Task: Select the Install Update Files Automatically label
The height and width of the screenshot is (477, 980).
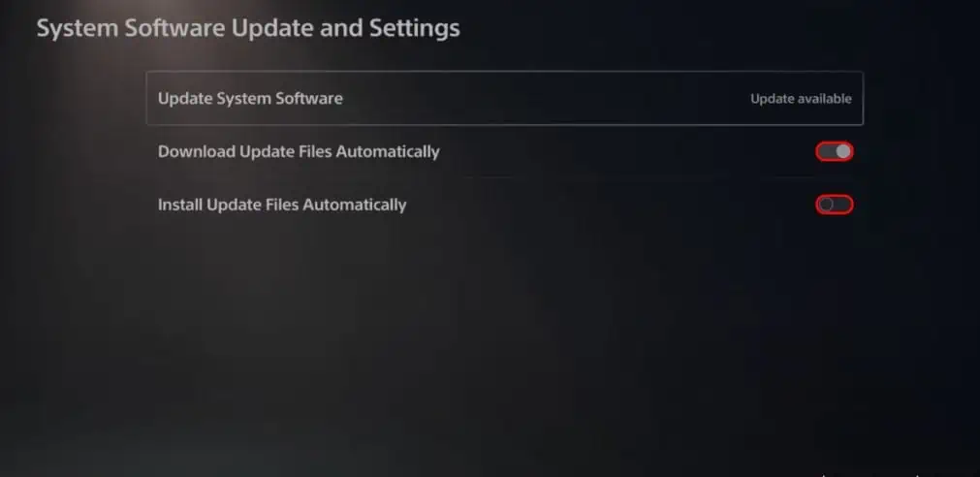Action: coord(282,206)
